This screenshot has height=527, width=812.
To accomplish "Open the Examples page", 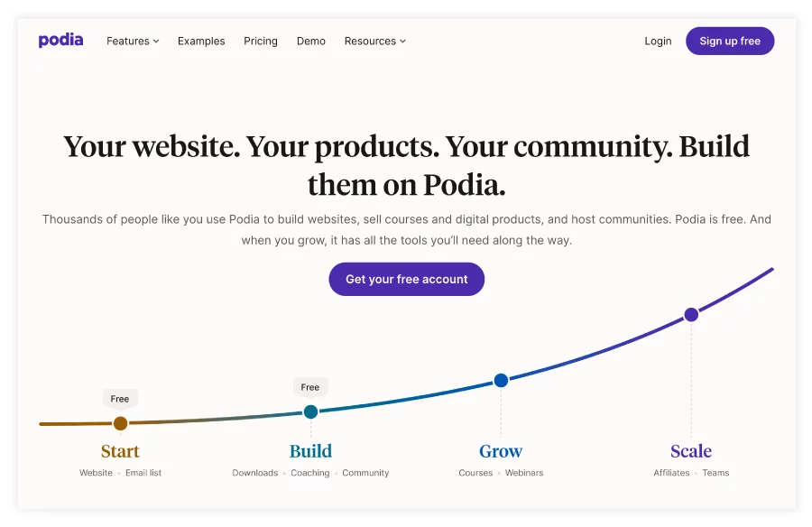I will tap(201, 41).
